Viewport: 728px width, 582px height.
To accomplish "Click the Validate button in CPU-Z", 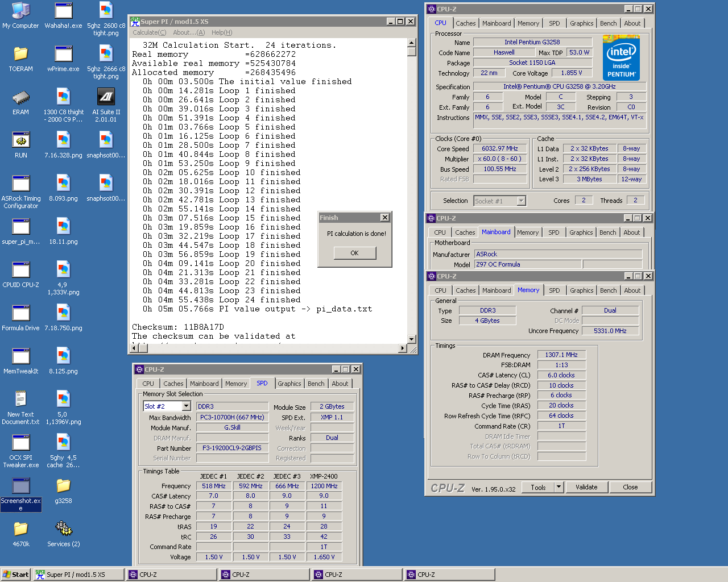I will [586, 487].
